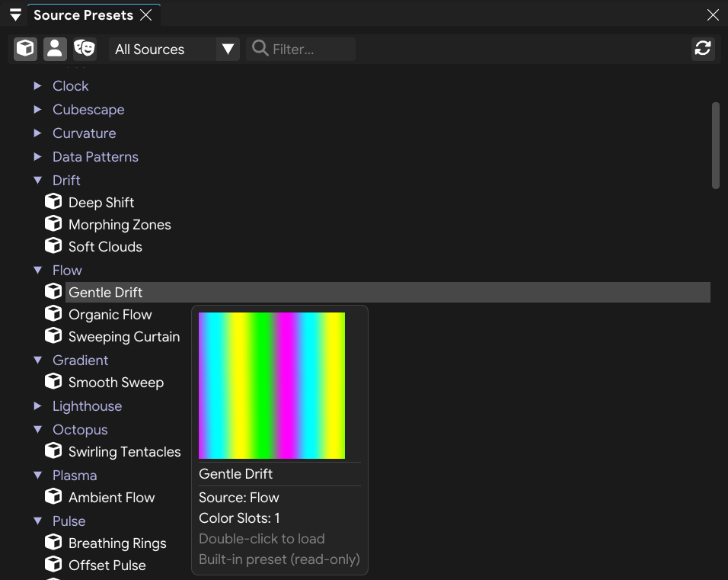This screenshot has width=728, height=580.
Task: Collapse the Pulse category
Action: (x=37, y=521)
